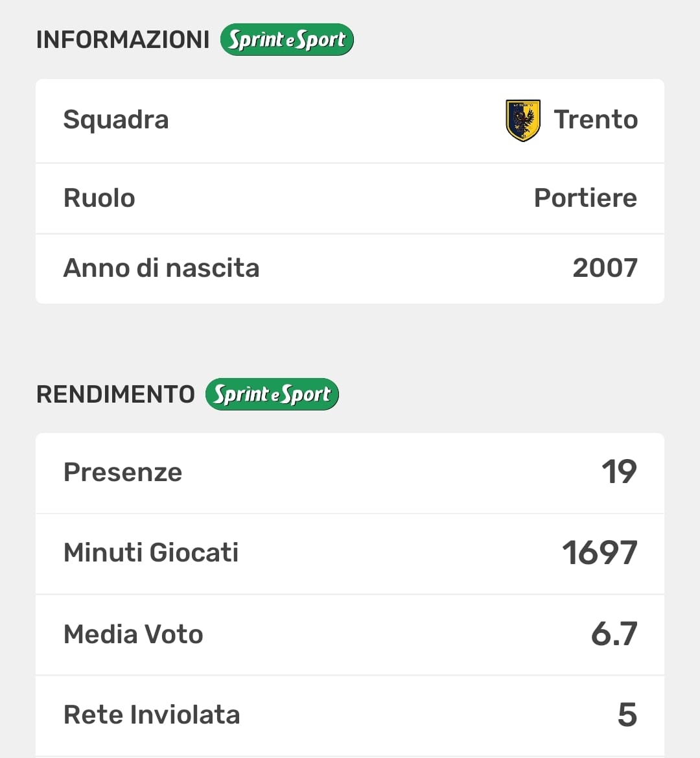Click the birth year 2007 value
This screenshot has width=700, height=758.
(x=605, y=268)
